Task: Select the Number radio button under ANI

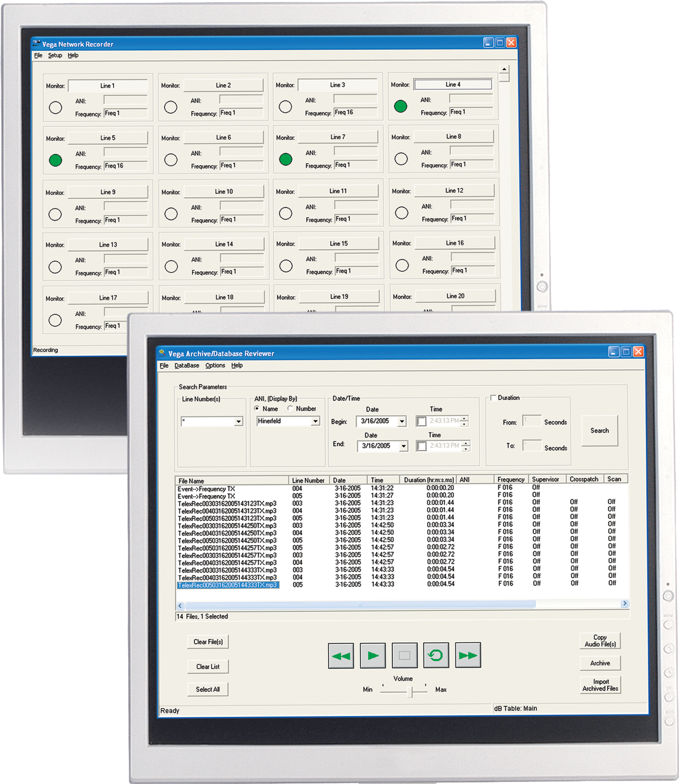Action: pos(289,408)
